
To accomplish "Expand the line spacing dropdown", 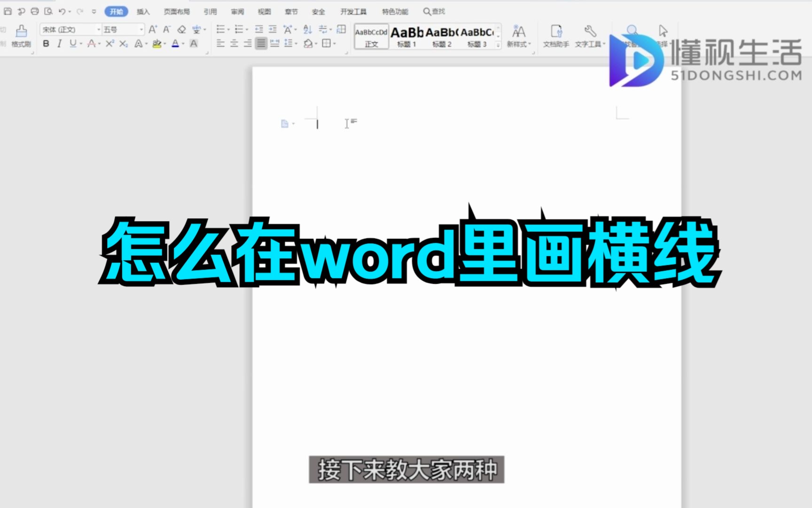I will tap(297, 44).
